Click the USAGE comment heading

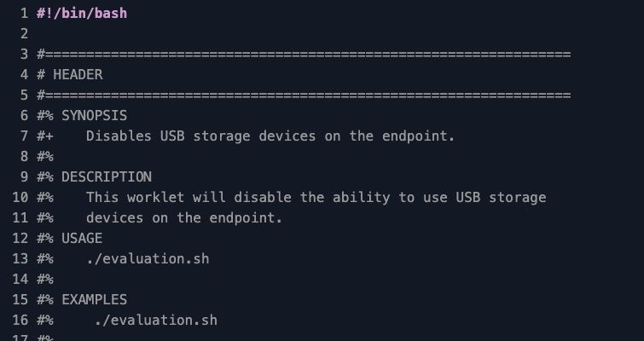point(82,238)
